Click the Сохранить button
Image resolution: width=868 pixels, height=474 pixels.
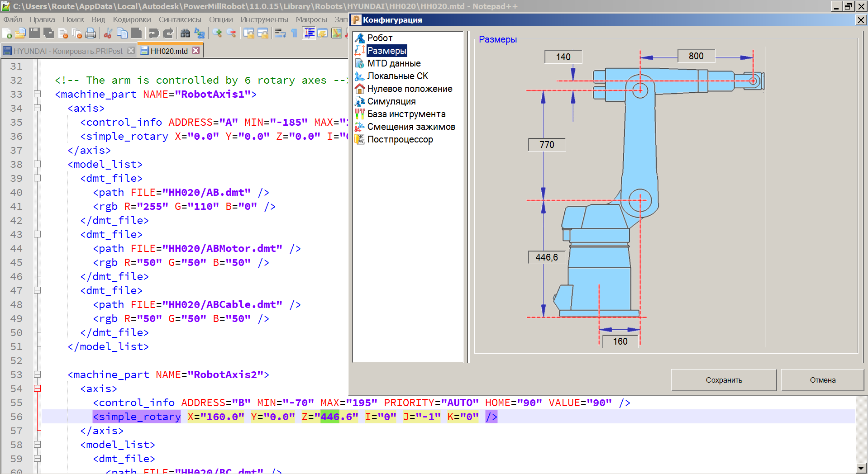coord(723,380)
